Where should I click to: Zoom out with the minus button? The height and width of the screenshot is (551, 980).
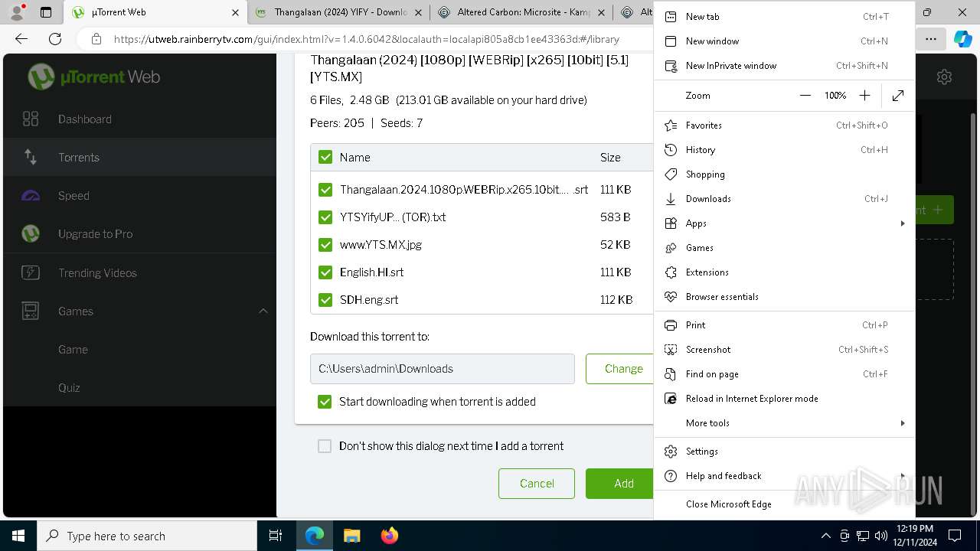[x=805, y=96]
